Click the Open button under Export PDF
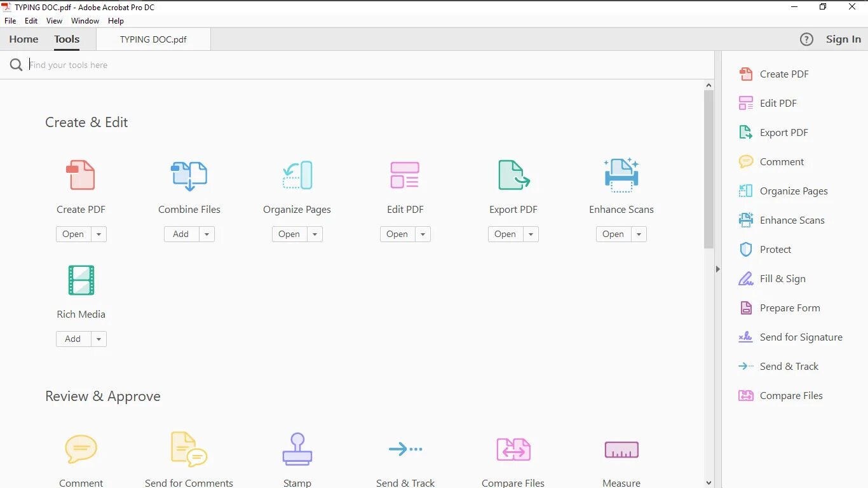 pos(505,234)
